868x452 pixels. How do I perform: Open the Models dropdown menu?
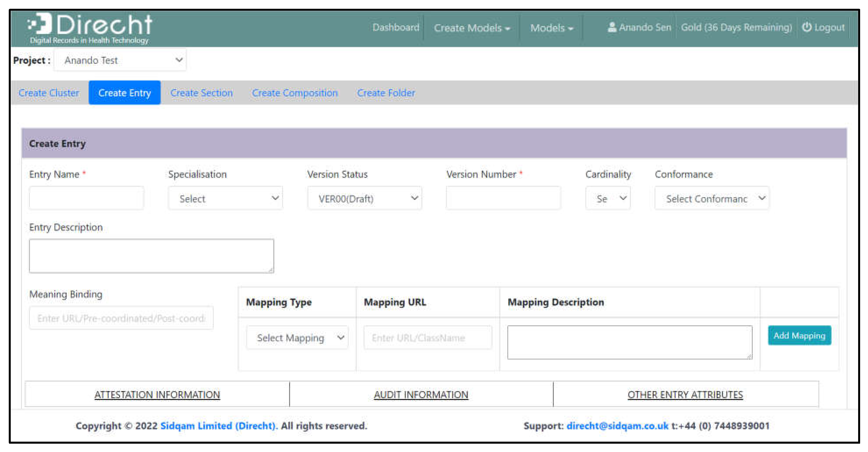coord(551,28)
